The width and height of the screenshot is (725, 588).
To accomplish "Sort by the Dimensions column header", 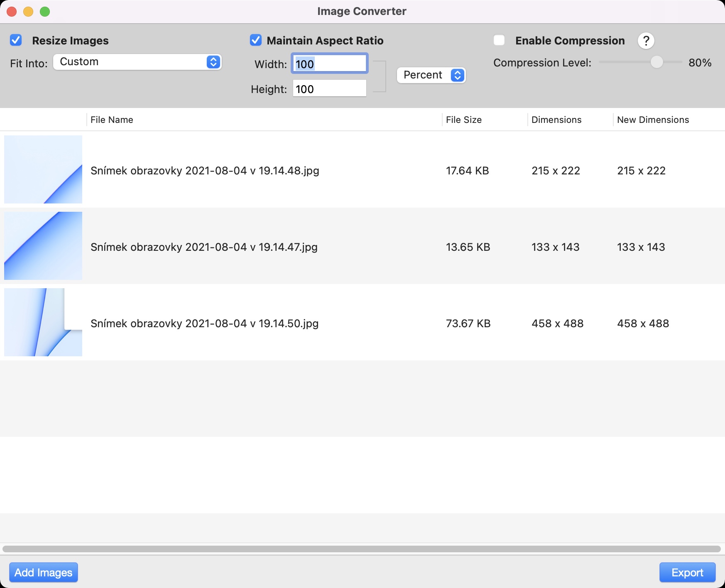I will (x=556, y=120).
